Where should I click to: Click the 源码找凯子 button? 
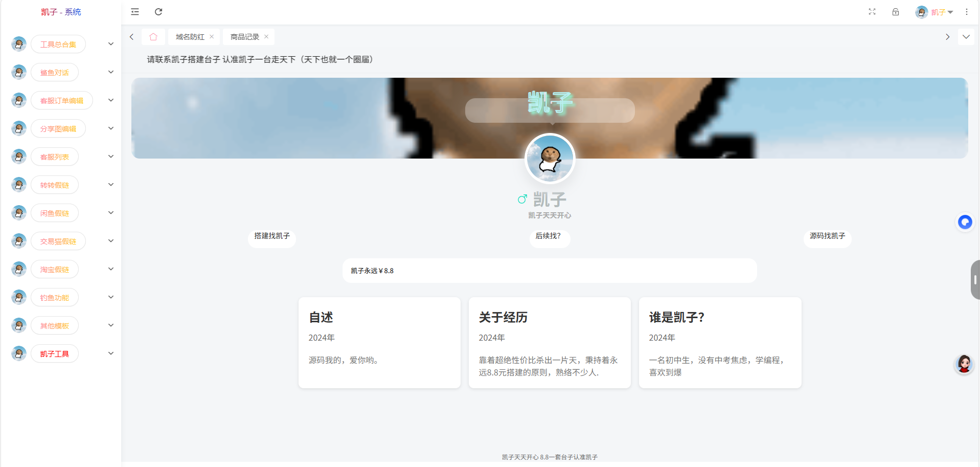coord(827,236)
